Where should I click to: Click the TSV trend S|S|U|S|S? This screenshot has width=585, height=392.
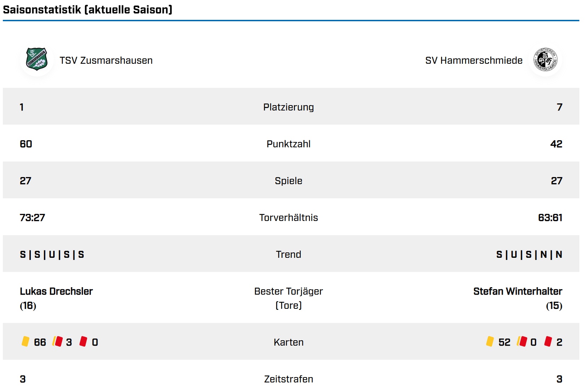click(52, 255)
